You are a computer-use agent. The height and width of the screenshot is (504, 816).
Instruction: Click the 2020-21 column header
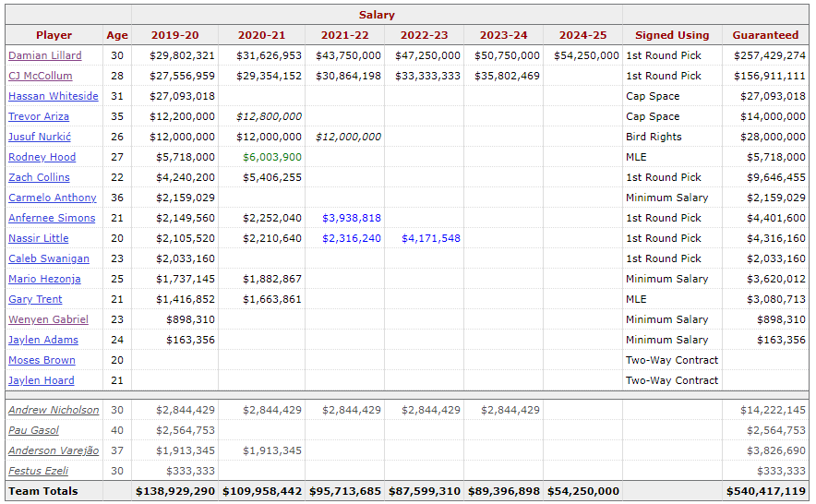tap(262, 35)
